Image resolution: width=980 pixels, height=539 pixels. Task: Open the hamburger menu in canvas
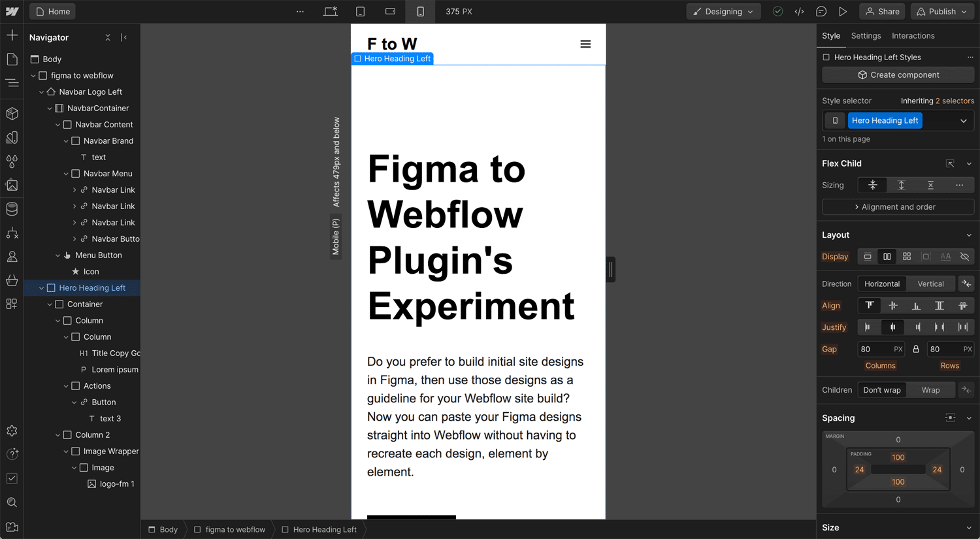tap(585, 44)
